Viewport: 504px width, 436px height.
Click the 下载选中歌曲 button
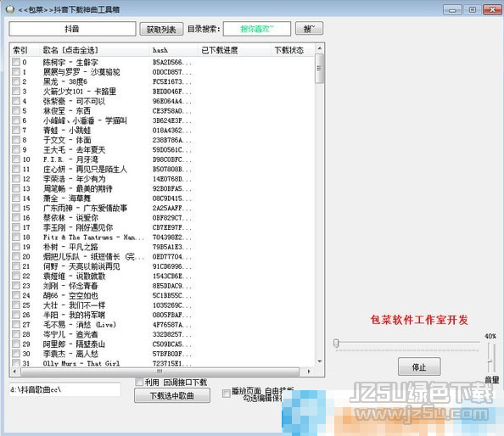coord(172,395)
